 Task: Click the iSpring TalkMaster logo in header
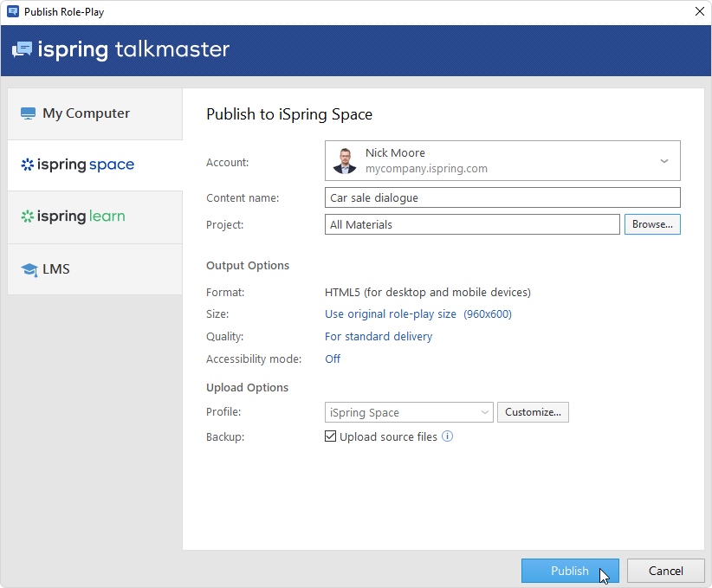(x=120, y=49)
